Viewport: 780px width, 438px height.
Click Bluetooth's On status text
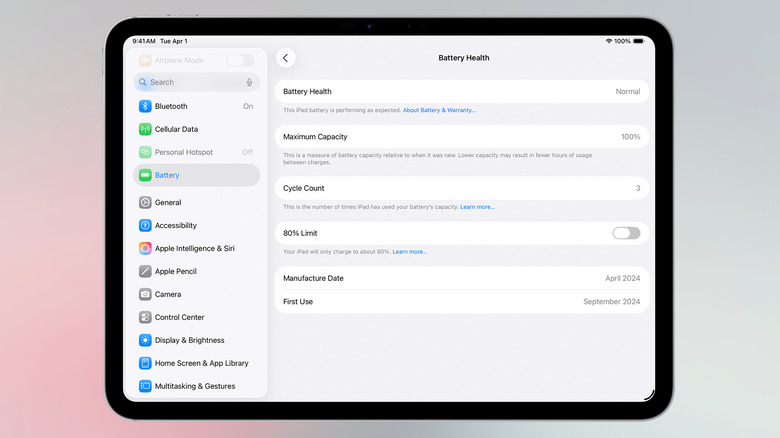248,106
